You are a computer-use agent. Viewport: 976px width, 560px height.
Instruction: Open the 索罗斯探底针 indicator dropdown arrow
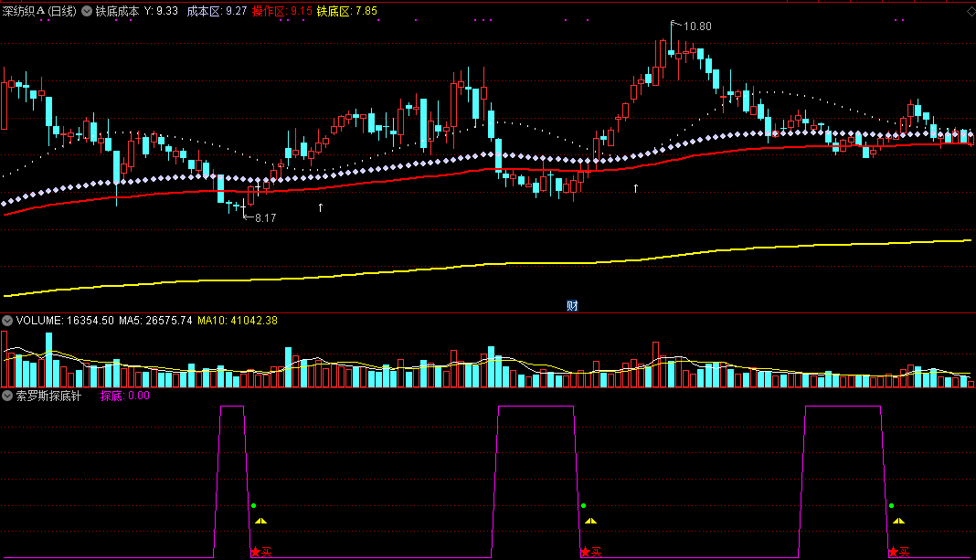click(7, 396)
